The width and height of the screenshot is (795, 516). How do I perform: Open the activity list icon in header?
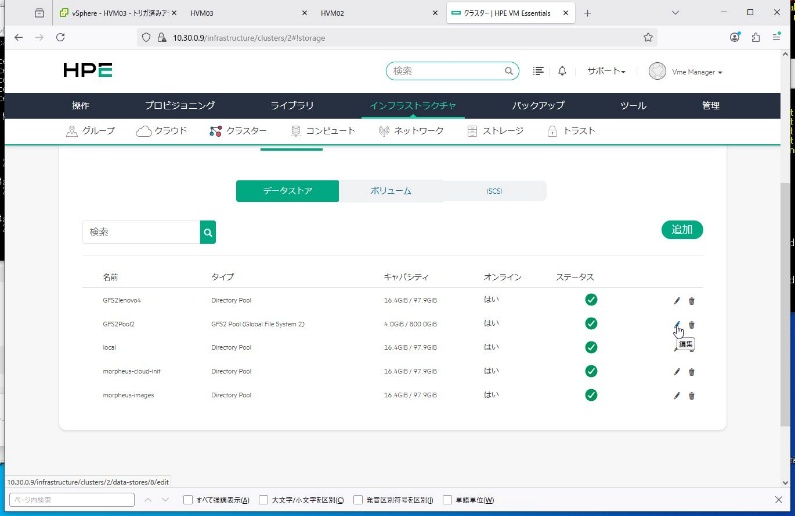pyautogui.click(x=539, y=71)
